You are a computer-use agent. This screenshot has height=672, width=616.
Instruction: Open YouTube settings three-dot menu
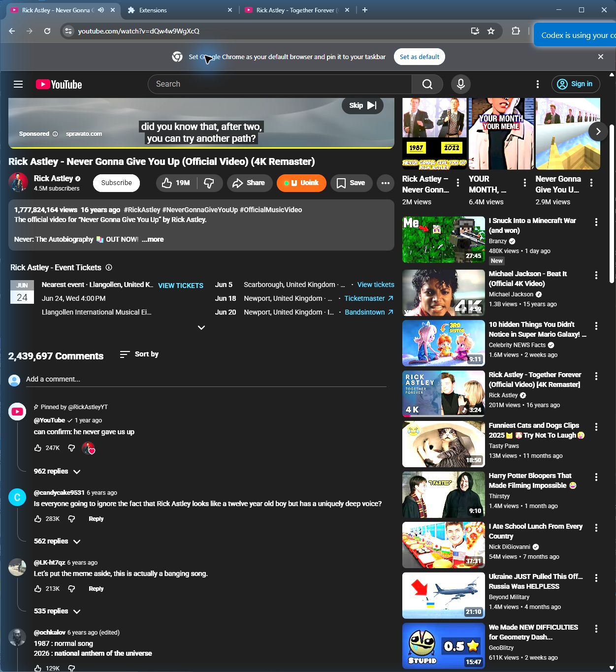(x=538, y=84)
